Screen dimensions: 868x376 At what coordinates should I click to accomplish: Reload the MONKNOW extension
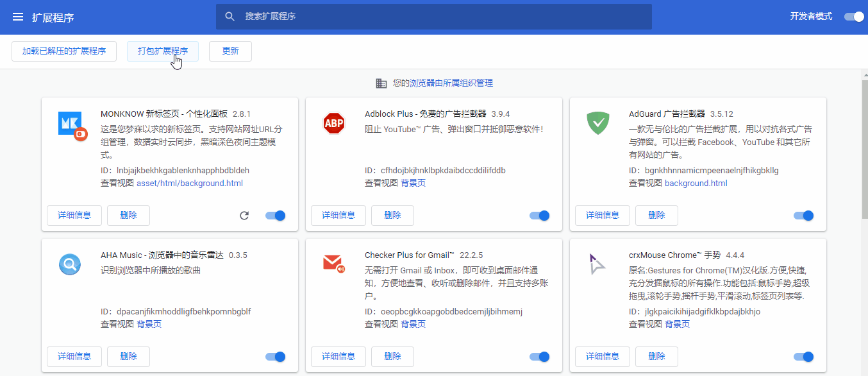pos(244,216)
